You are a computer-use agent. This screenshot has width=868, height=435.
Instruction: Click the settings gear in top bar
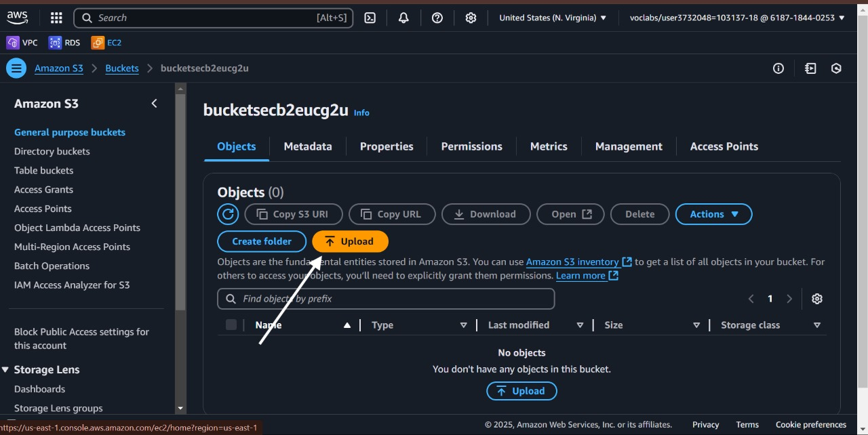click(471, 18)
